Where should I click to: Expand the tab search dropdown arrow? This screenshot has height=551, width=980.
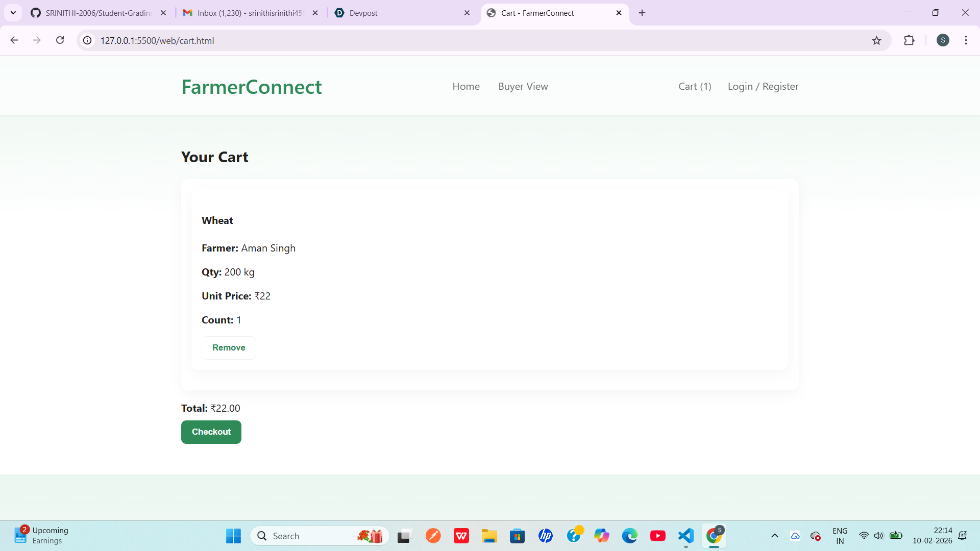click(13, 13)
